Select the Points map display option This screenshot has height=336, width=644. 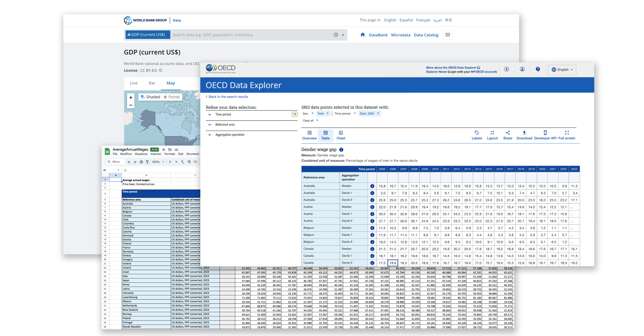(172, 97)
